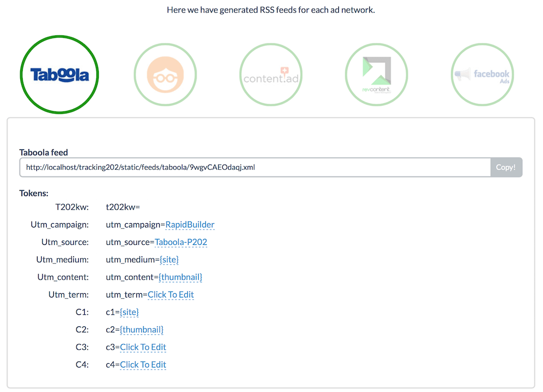
Task: Edit the c2 {thumbnail} token
Action: (x=142, y=330)
